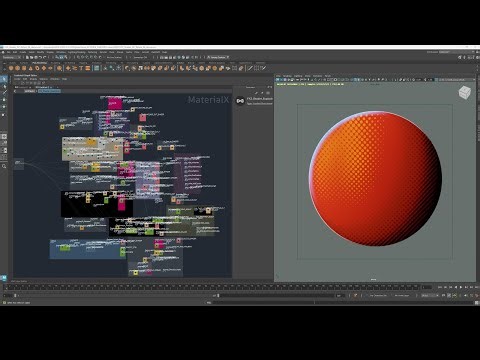Create a polygon cube from the shelf
This screenshot has height=360, width=480.
pos(17,68)
